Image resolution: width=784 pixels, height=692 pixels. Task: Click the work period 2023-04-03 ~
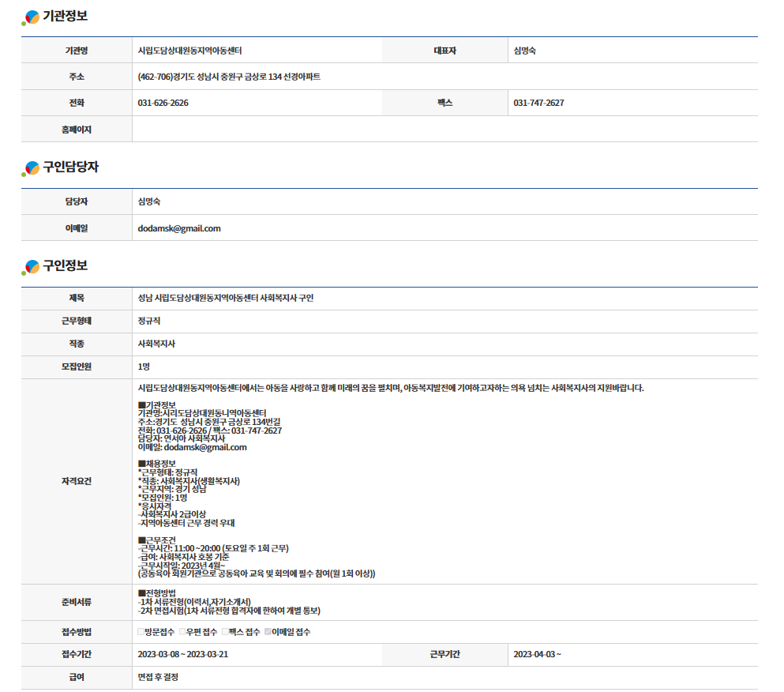[x=537, y=654]
